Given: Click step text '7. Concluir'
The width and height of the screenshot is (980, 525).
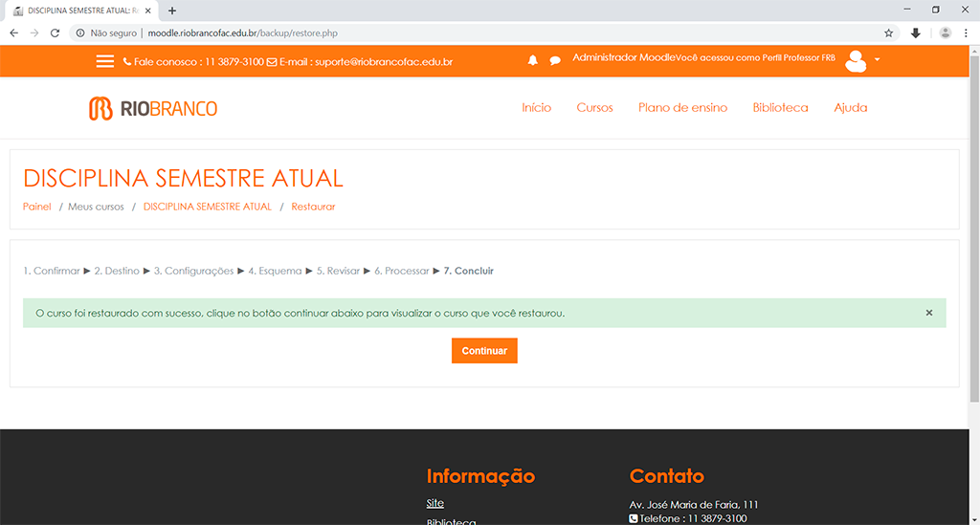Looking at the screenshot, I should 469,271.
